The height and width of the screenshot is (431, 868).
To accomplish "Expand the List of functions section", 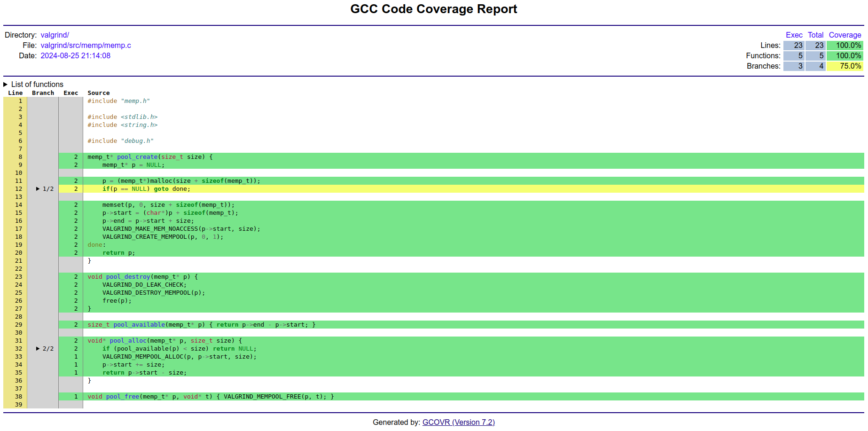I will tap(33, 85).
